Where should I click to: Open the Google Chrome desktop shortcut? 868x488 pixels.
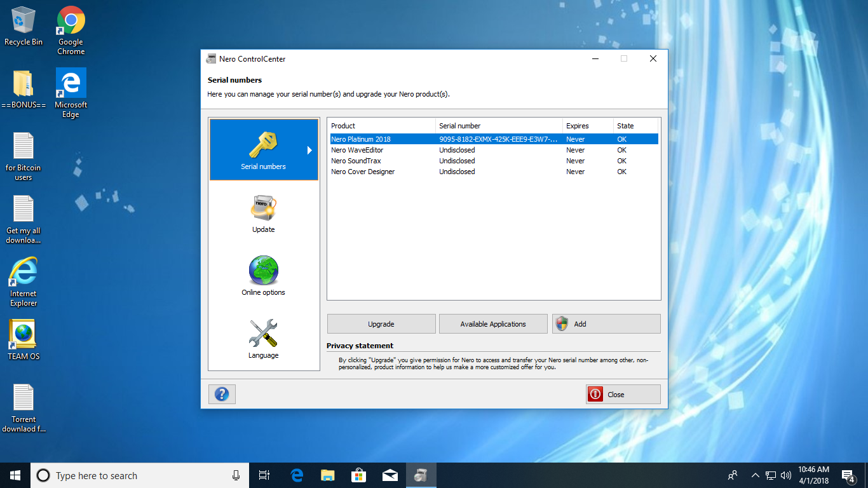tap(71, 30)
